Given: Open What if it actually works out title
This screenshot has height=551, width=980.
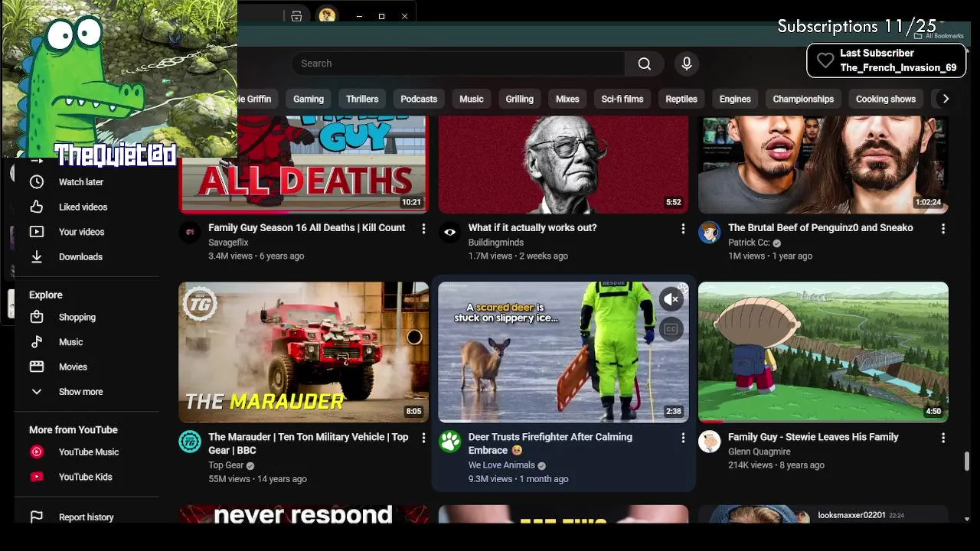Looking at the screenshot, I should click(x=532, y=227).
